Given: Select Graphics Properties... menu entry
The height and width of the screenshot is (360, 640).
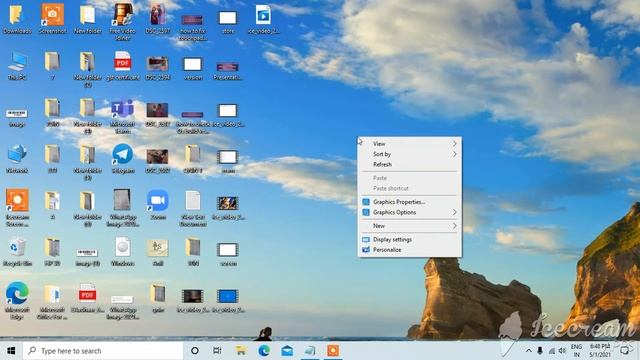Looking at the screenshot, I should [x=410, y=202].
